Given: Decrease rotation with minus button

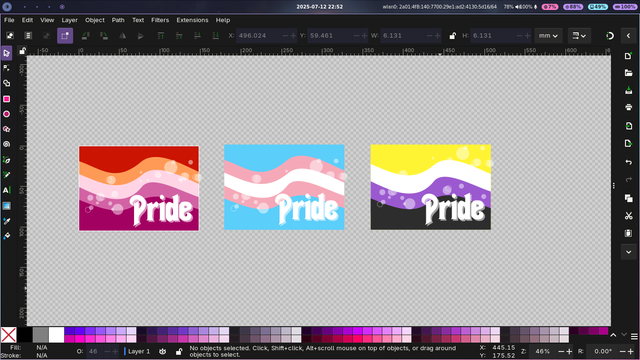Looking at the screenshot, I should tap(622, 351).
